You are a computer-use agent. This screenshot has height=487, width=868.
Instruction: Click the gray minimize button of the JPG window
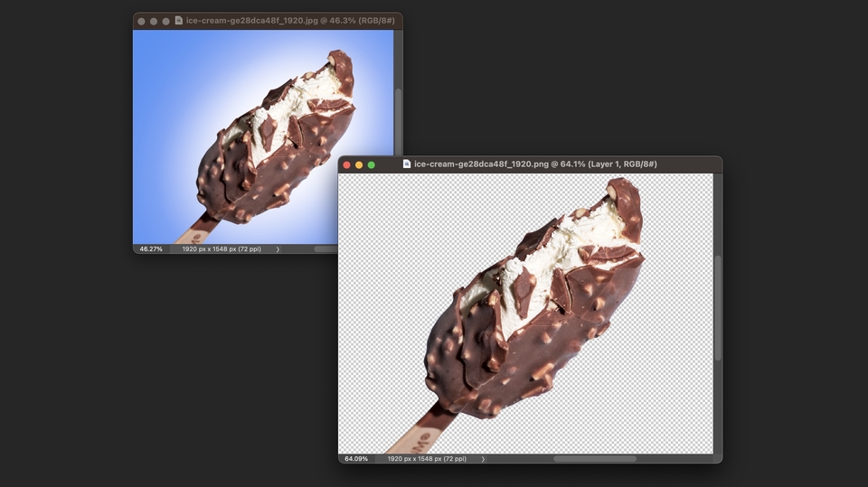coord(154,22)
